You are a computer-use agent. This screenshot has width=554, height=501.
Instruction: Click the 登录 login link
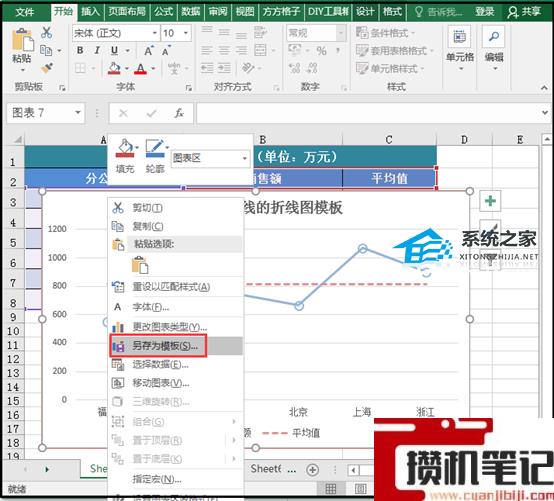(484, 12)
